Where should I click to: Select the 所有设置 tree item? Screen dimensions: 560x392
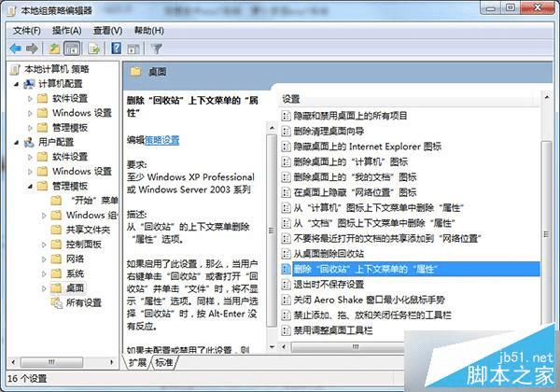(84, 303)
